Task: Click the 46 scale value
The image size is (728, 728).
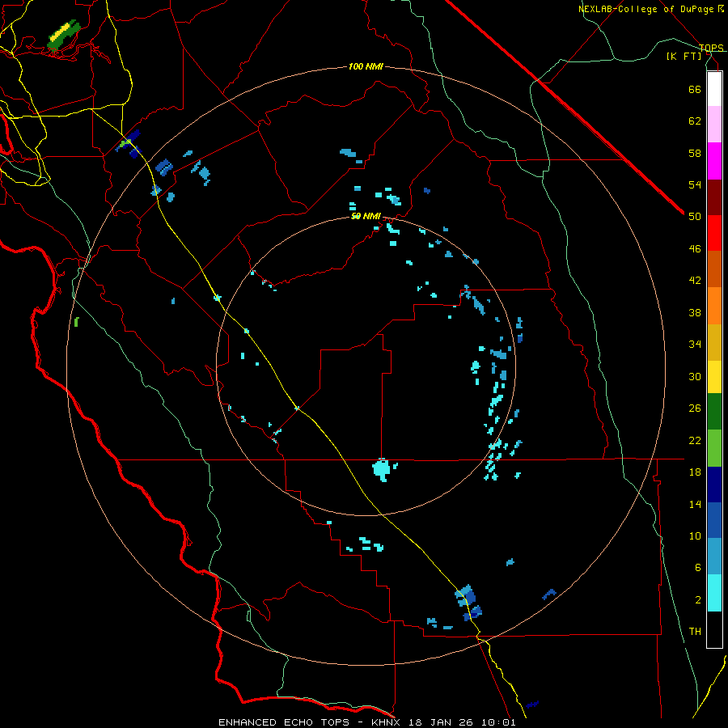Action: pos(695,249)
